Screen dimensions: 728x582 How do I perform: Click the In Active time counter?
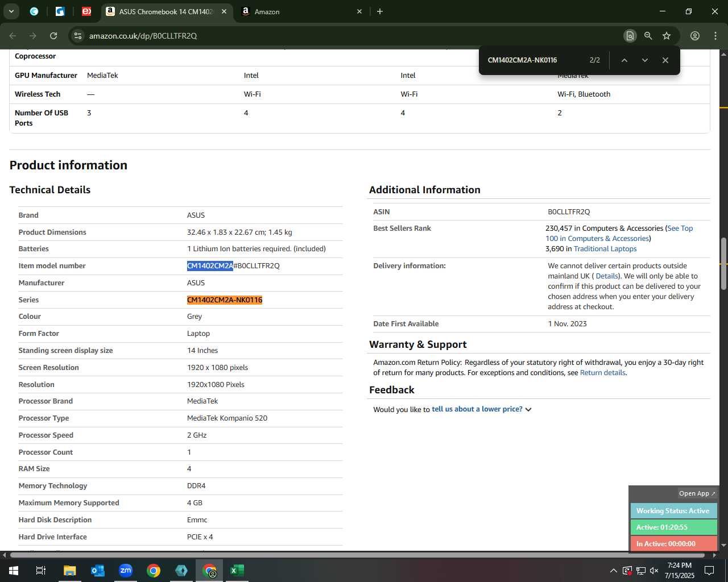pos(673,544)
